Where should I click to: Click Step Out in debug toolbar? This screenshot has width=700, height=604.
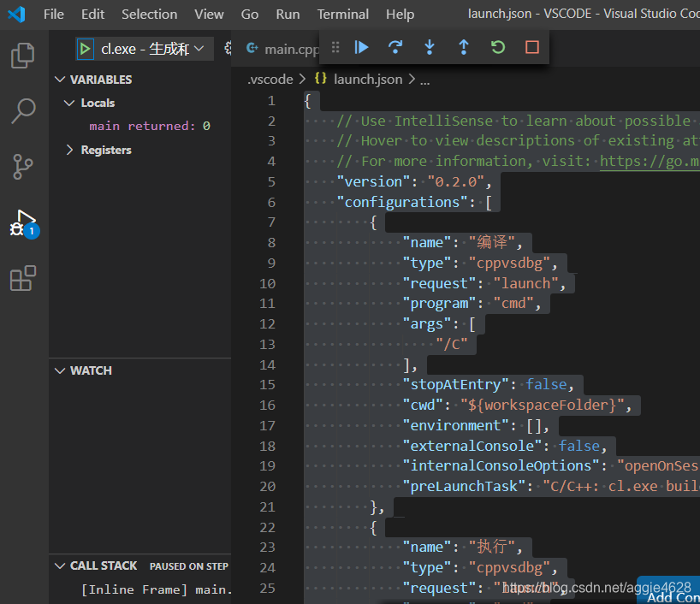pos(464,47)
